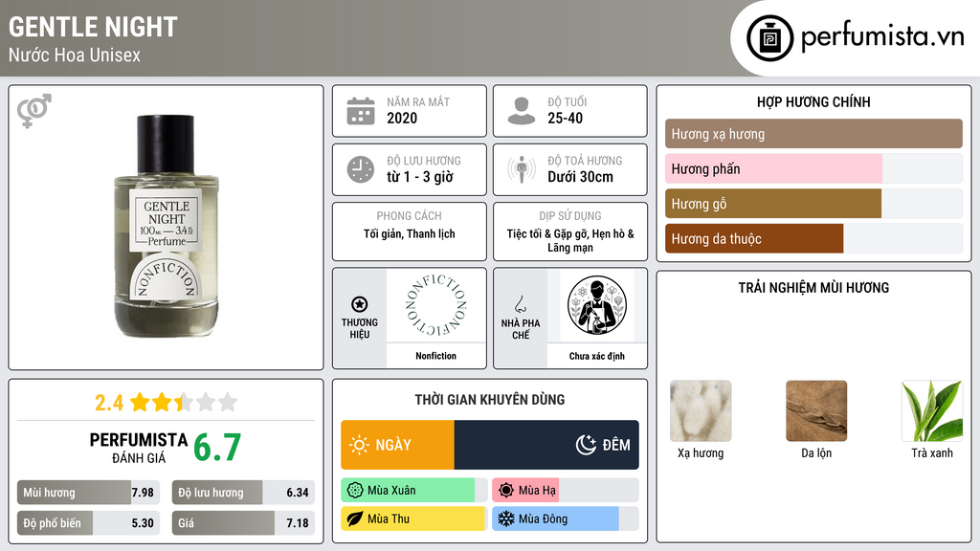Image resolution: width=980 pixels, height=551 pixels.
Task: Open the Gentle Night bottle image
Action: pyautogui.click(x=166, y=226)
